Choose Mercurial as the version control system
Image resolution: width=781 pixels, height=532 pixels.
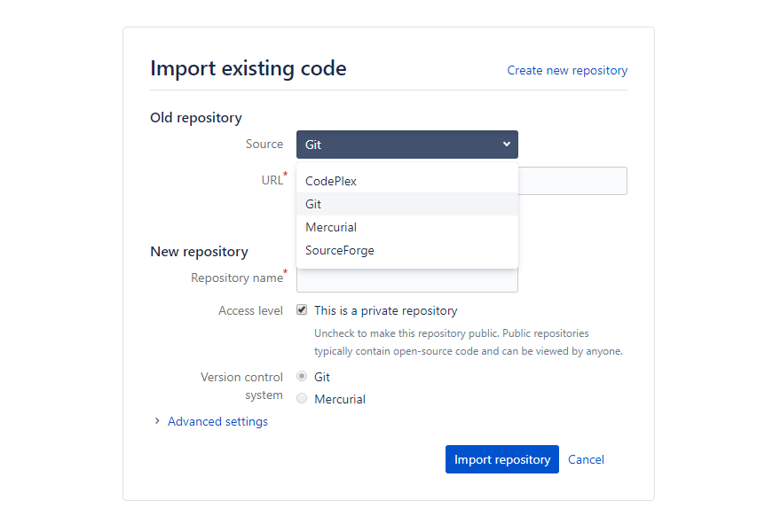302,398
